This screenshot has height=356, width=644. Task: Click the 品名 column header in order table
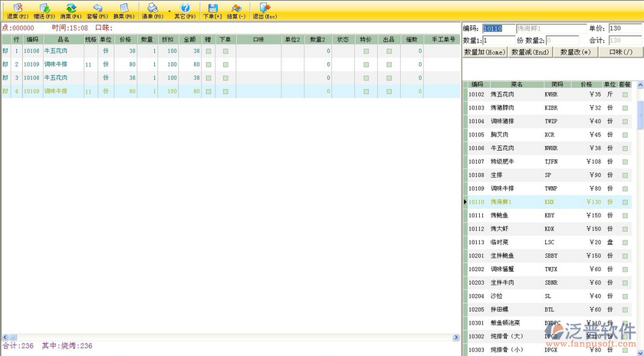63,38
